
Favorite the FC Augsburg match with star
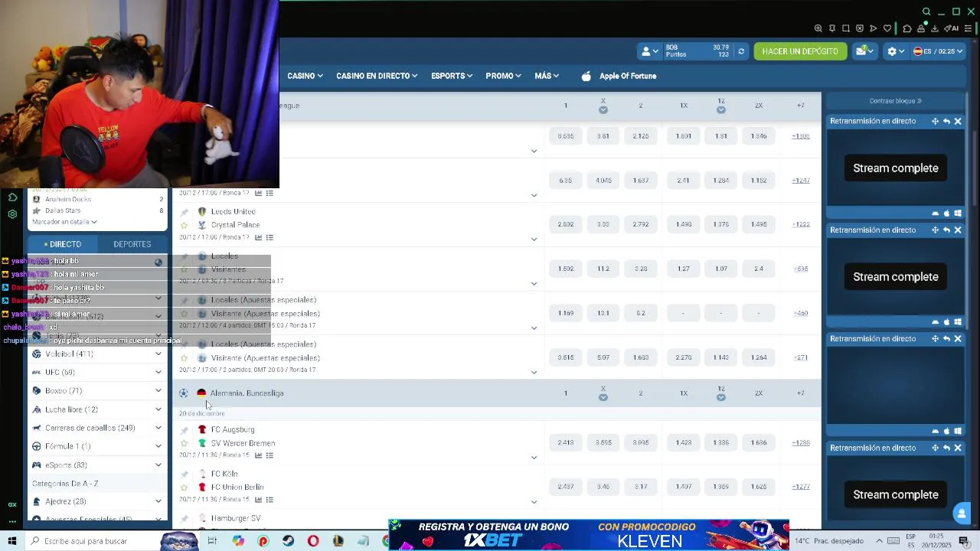pyautogui.click(x=184, y=443)
